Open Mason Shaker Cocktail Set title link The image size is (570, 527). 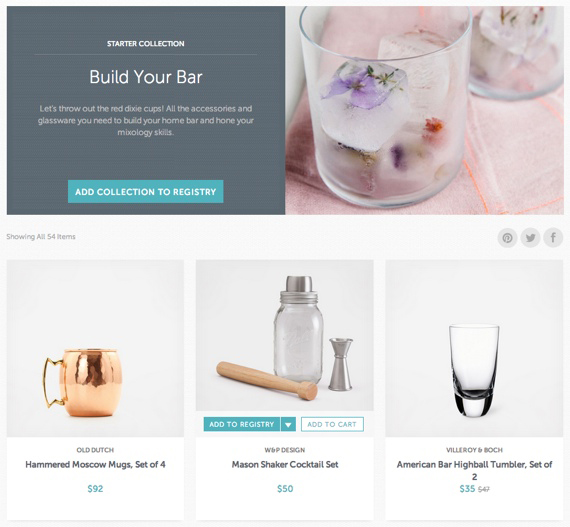(x=285, y=464)
